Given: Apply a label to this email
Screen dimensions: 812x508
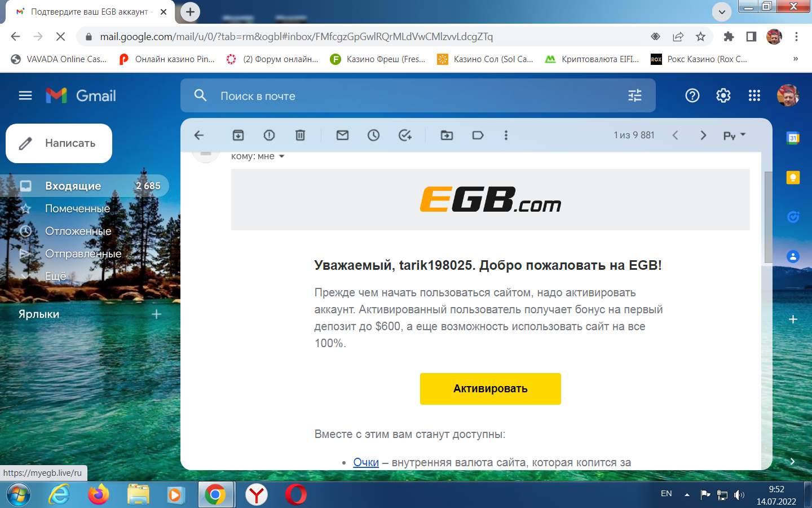Looking at the screenshot, I should (478, 135).
